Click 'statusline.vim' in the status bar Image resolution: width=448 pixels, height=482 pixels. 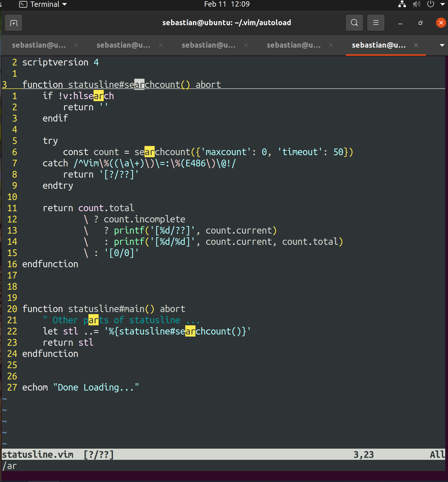click(x=38, y=455)
